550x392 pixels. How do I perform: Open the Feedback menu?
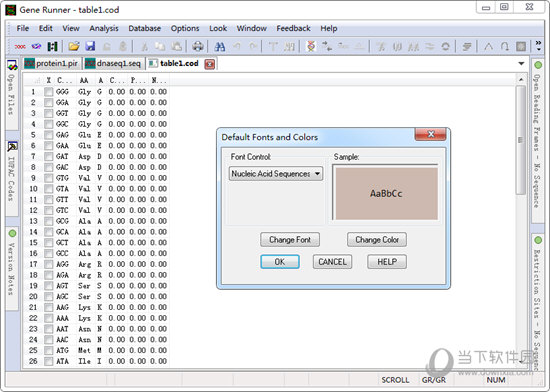(293, 28)
